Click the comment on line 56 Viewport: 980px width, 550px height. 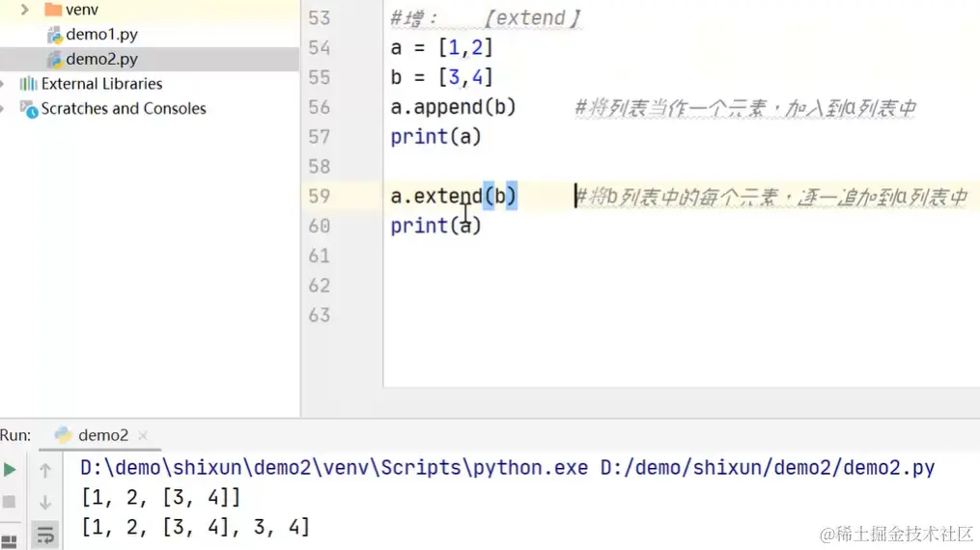pos(745,109)
